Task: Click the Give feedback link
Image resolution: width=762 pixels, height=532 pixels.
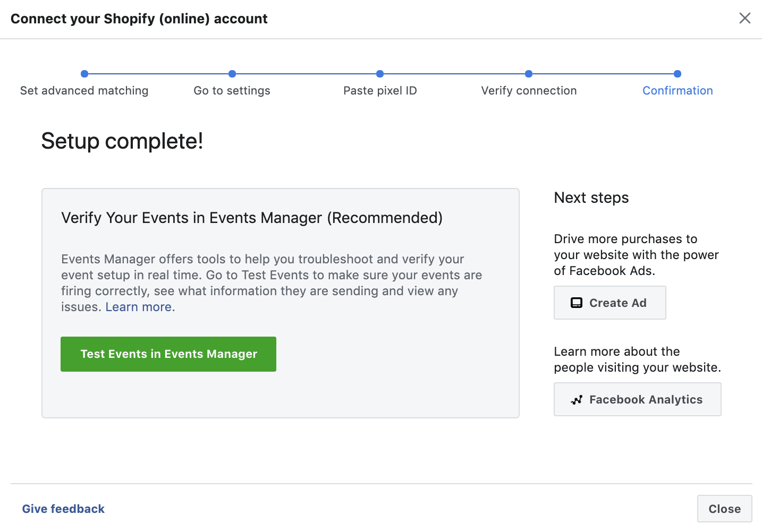Action: pyautogui.click(x=63, y=509)
